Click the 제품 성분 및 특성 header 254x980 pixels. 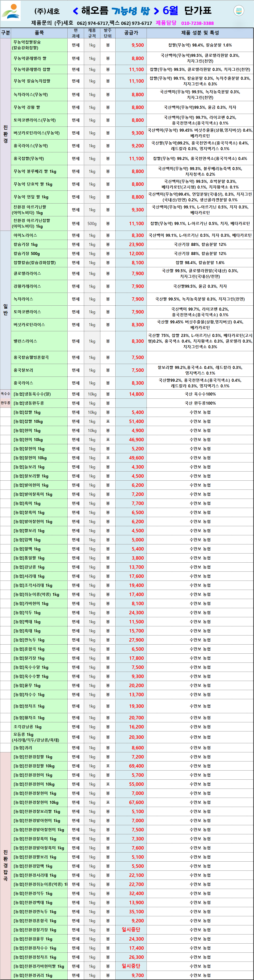click(x=200, y=33)
